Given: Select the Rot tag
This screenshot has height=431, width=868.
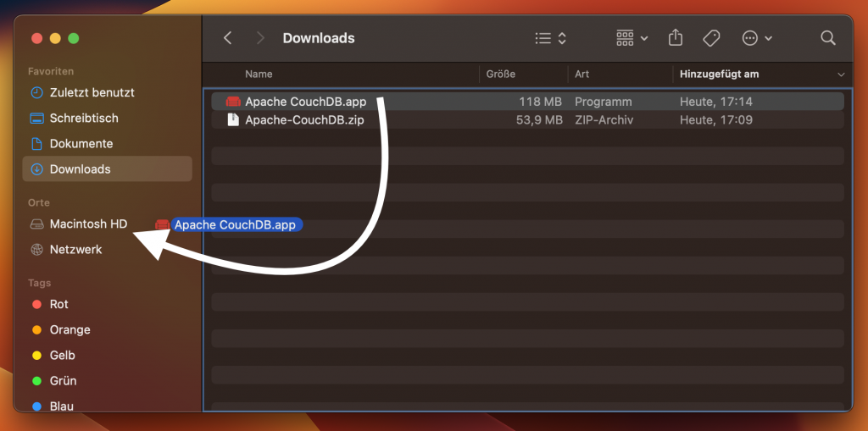Looking at the screenshot, I should pos(107,304).
